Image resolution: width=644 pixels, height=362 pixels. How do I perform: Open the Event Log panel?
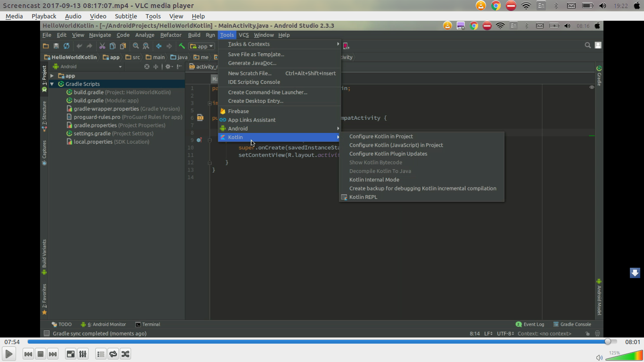(530, 324)
